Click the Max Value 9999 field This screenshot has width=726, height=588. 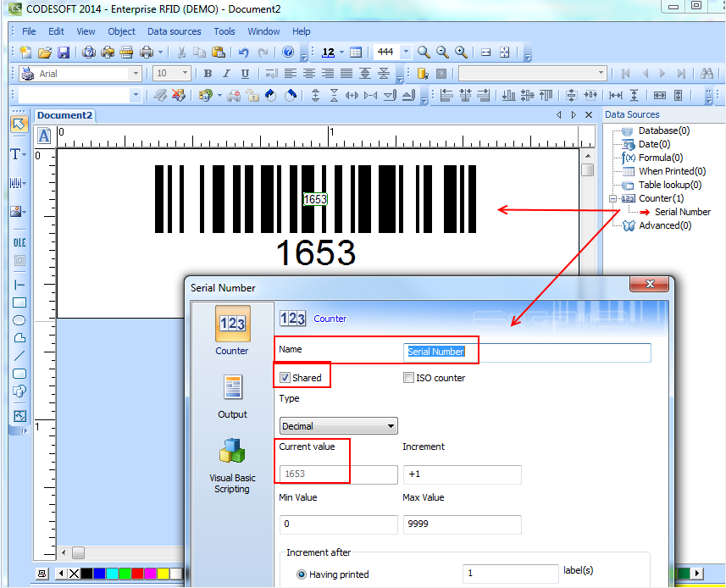pyautogui.click(x=462, y=524)
